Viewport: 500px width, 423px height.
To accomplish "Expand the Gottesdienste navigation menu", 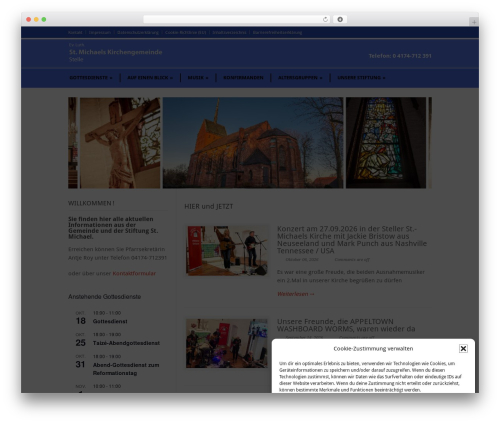I will coord(91,78).
